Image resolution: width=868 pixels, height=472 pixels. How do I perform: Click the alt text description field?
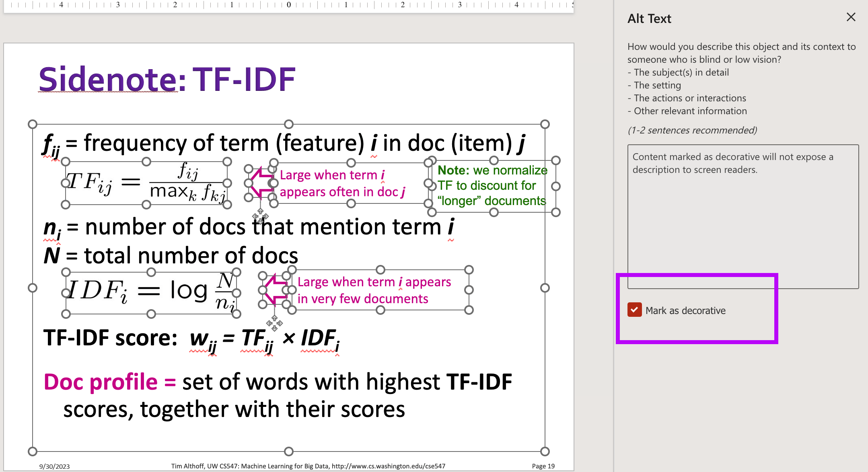743,216
